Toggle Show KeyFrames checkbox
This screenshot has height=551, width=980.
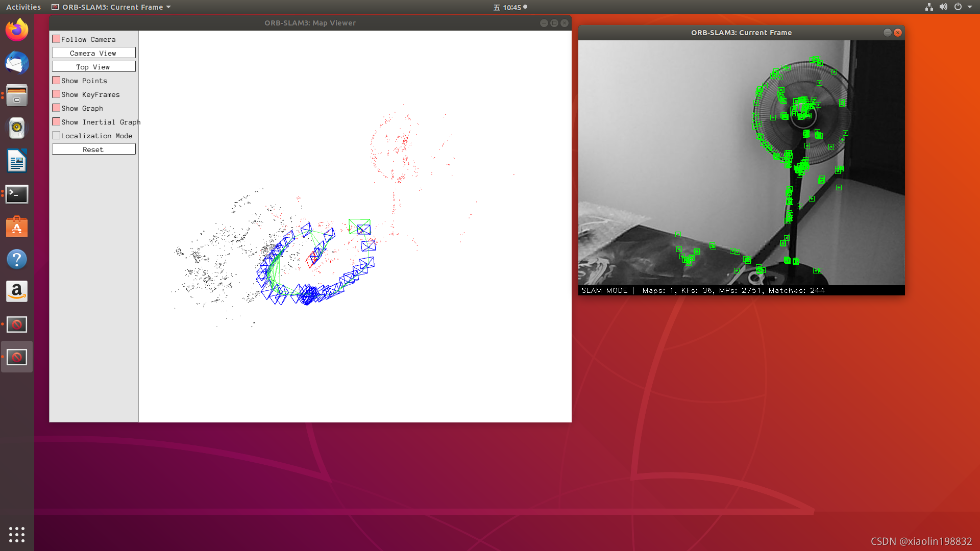(56, 94)
